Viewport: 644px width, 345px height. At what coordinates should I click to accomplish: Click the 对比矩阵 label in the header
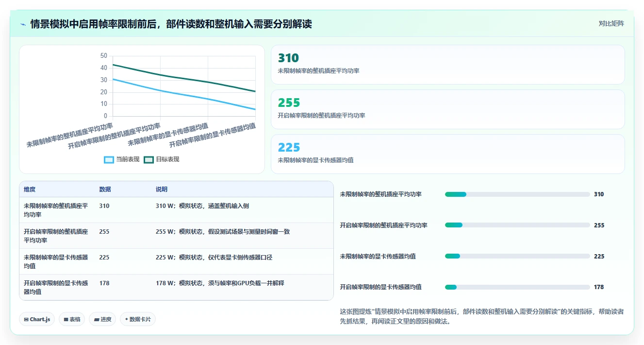click(x=611, y=23)
